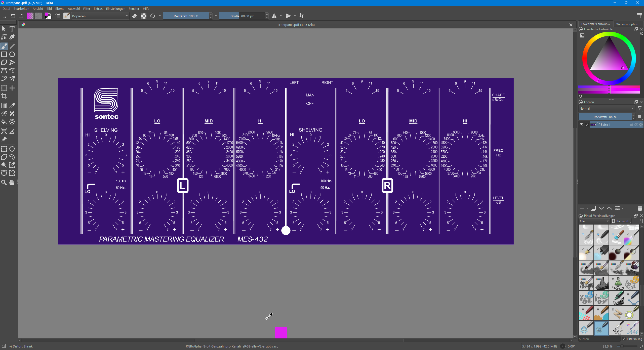Select the Fill bucket tool
Image resolution: width=644 pixels, height=350 pixels.
(4, 122)
